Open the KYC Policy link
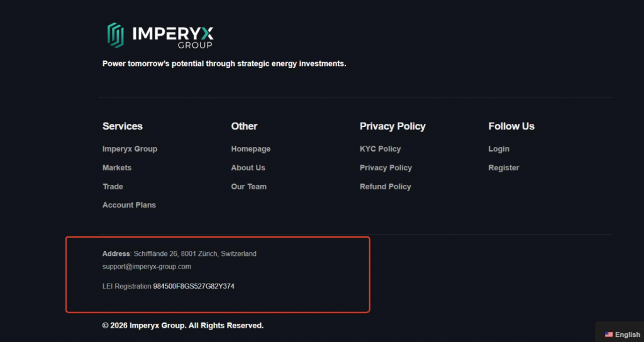The image size is (644, 342). [380, 149]
